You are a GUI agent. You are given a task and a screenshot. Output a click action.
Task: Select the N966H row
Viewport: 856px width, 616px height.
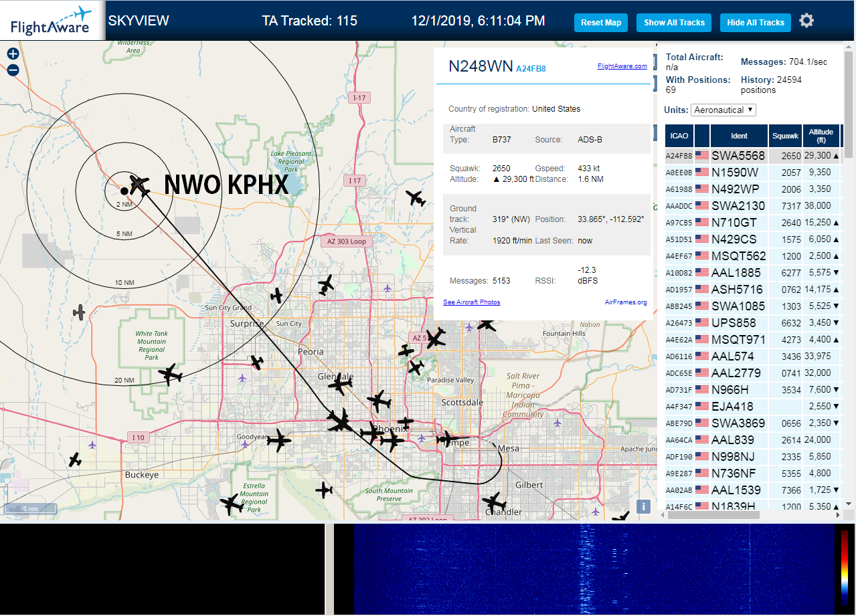click(753, 390)
